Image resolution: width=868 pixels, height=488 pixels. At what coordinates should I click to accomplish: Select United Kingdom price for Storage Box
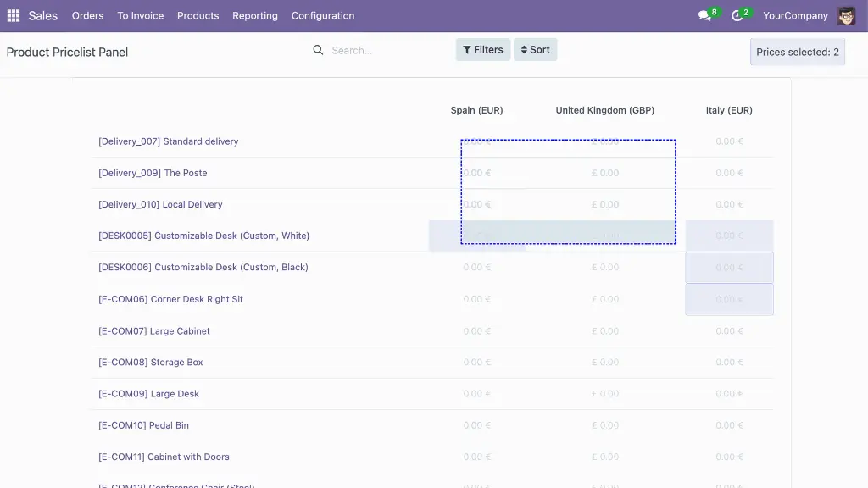point(605,363)
